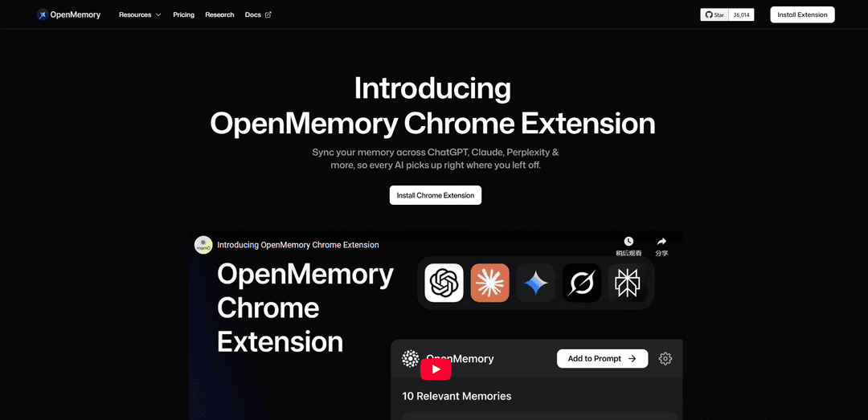868x420 pixels.
Task: Click the Docs external link icon
Action: [x=268, y=15]
